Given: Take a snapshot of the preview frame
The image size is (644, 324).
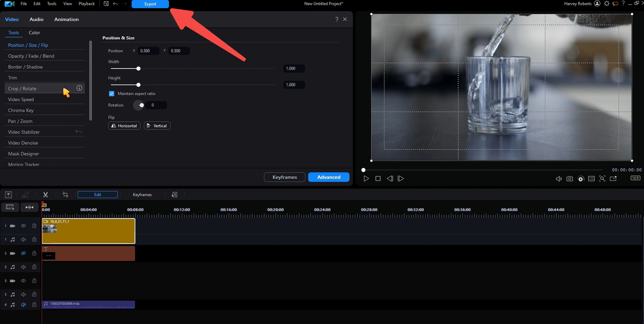Looking at the screenshot, I should click(569, 178).
